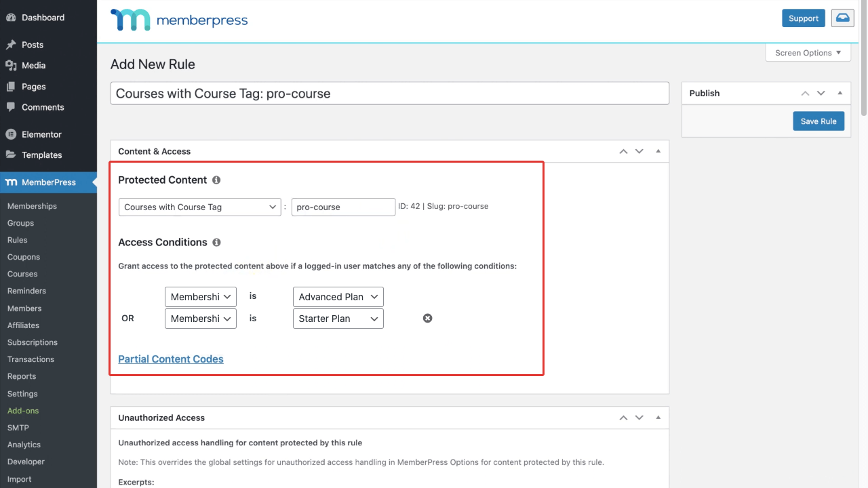868x488 pixels.
Task: Click the 'ID: 42 | Slug: pro-course' text
Action: [x=443, y=206]
